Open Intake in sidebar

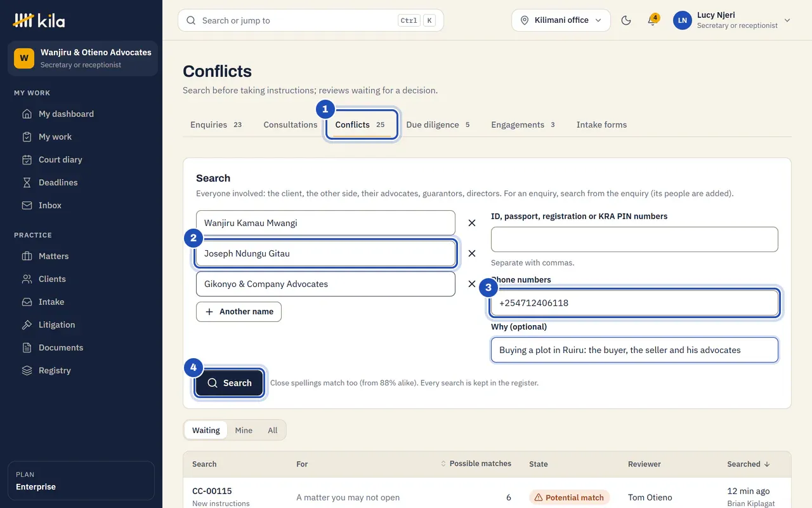pyautogui.click(x=81, y=302)
